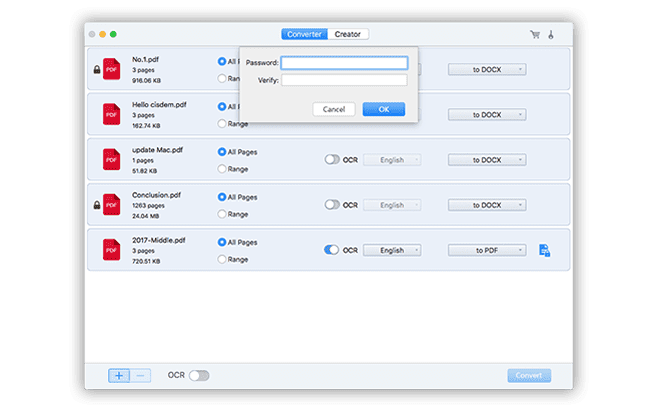Open OCR language dropdown for update Mac.pdf
The height and width of the screenshot is (412, 658).
pos(392,160)
